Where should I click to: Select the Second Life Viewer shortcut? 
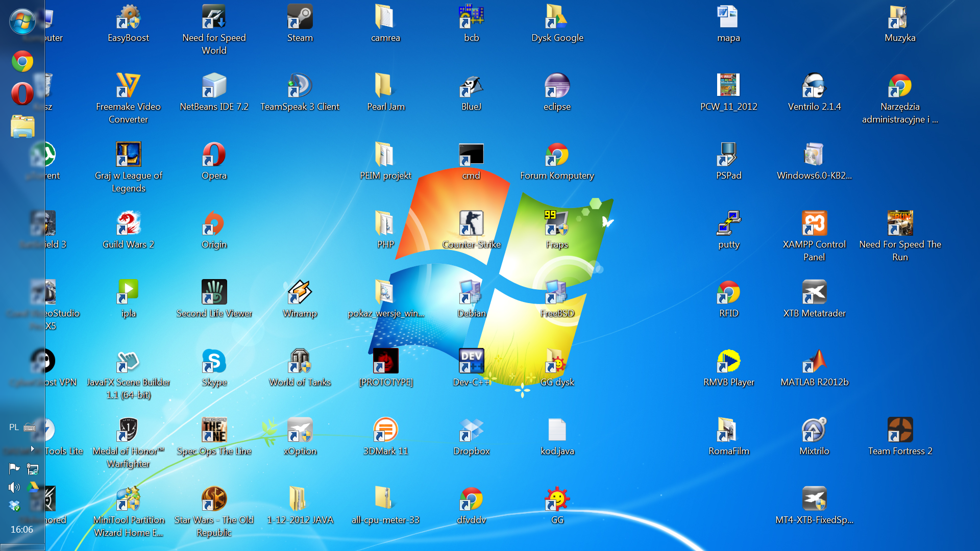tap(214, 299)
